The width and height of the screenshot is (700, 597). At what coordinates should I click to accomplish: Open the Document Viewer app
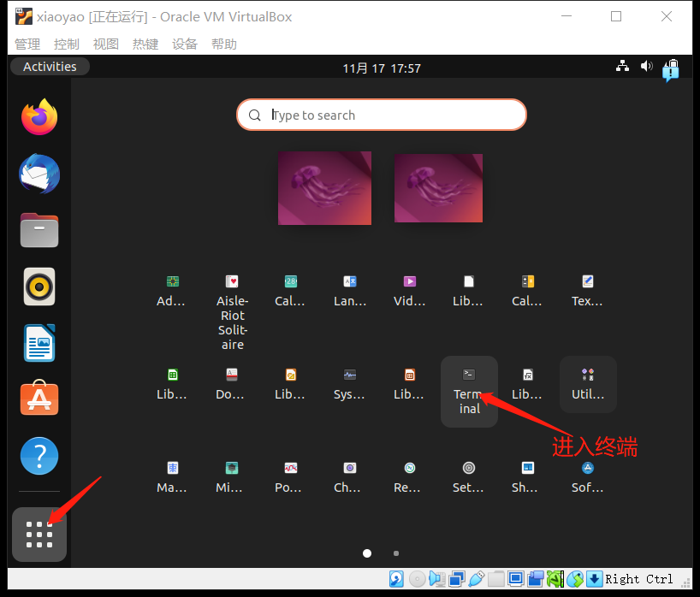pos(231,384)
